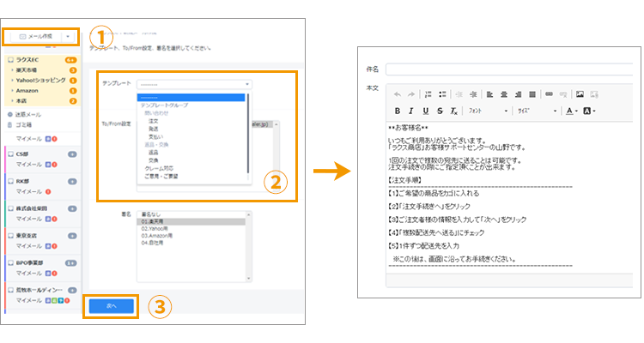Click the メール作成 compose button
This screenshot has height=343, width=644.
36,37
